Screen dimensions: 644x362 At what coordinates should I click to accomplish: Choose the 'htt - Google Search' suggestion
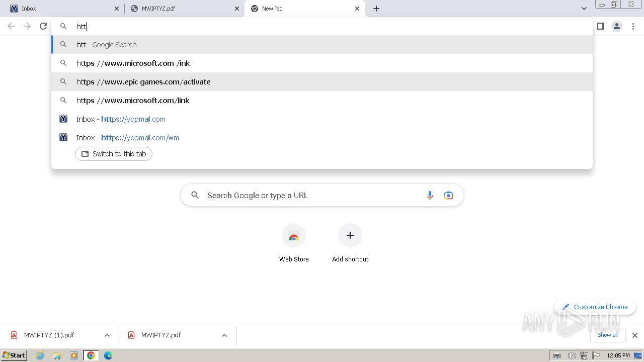(322, 45)
